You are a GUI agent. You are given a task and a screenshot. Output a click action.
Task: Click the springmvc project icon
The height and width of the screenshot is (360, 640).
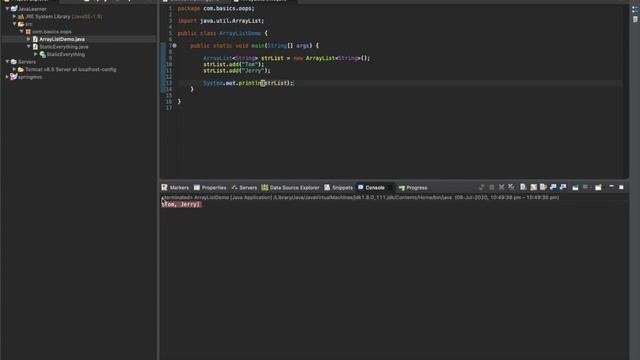[13, 77]
